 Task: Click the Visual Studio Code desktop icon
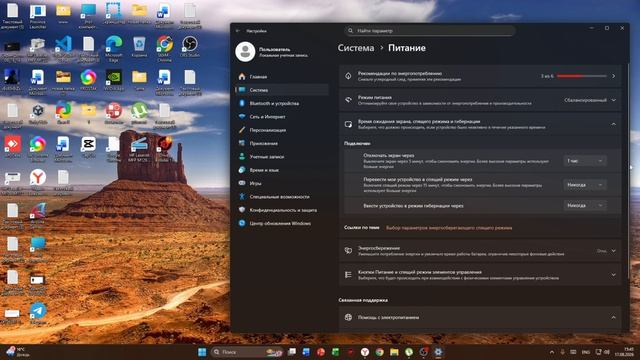(63, 47)
